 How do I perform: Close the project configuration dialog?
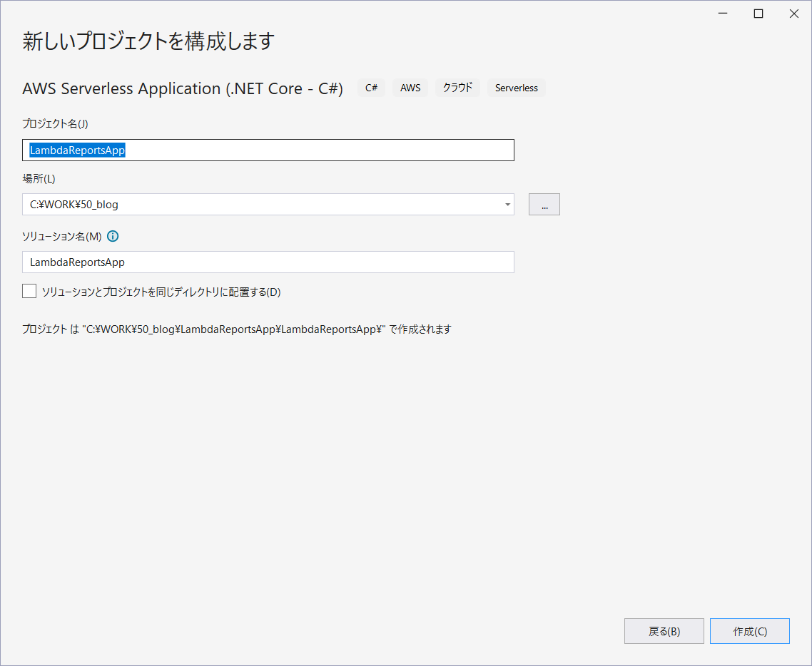pyautogui.click(x=793, y=14)
